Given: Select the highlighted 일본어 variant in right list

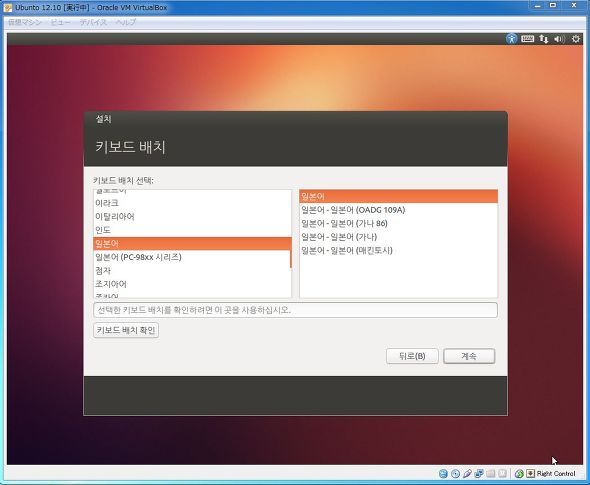Looking at the screenshot, I should pos(398,196).
